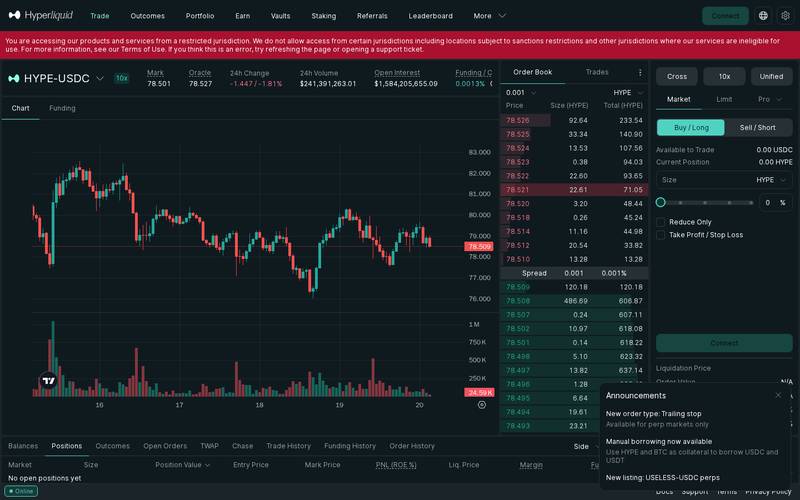Click the highlighted 78.521 ask price row
The height and width of the screenshot is (500, 800).
point(574,189)
